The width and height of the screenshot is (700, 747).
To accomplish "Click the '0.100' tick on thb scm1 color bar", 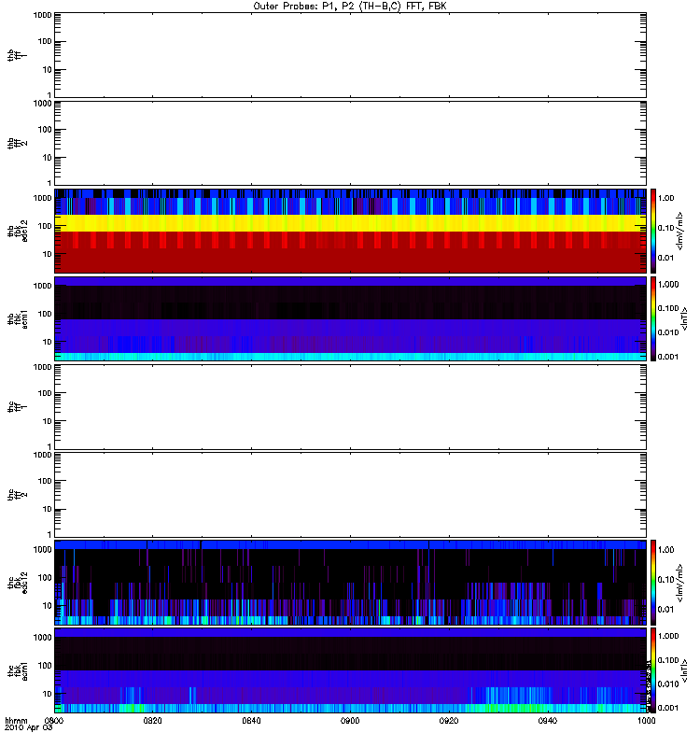I will [x=668, y=308].
